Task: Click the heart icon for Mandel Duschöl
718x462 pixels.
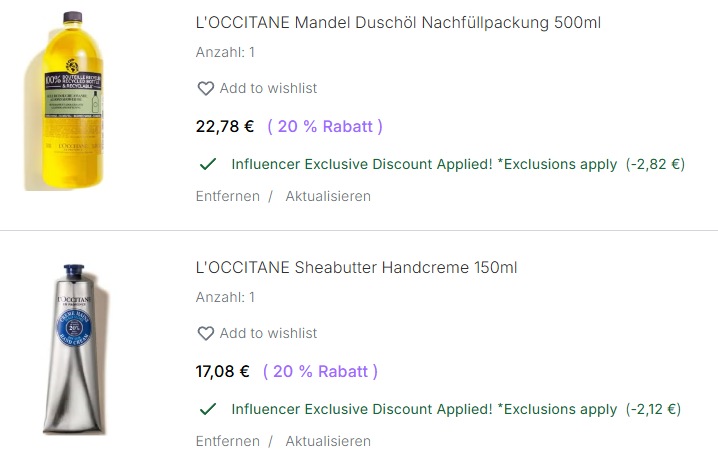Action: pyautogui.click(x=206, y=89)
